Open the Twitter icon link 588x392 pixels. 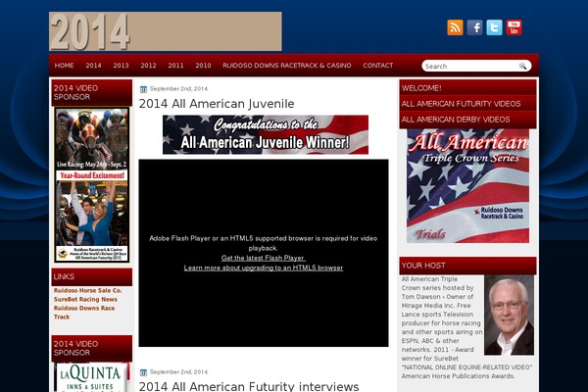point(494,27)
